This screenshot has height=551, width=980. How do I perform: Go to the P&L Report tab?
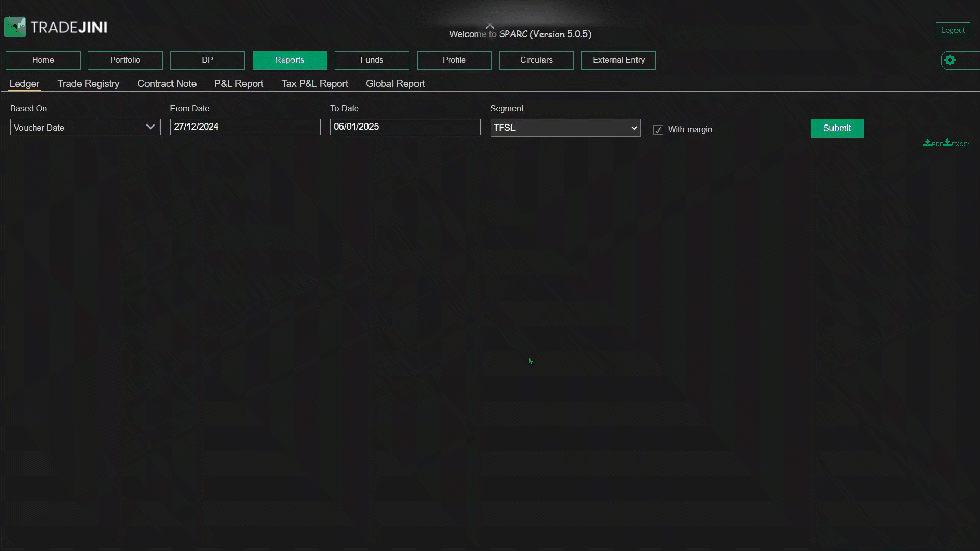click(x=238, y=83)
